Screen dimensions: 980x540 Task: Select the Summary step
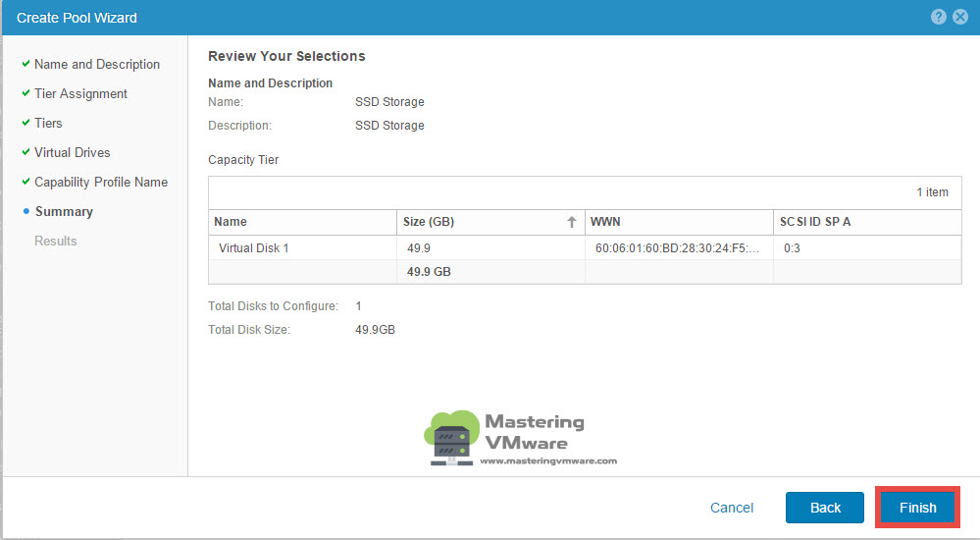[64, 211]
